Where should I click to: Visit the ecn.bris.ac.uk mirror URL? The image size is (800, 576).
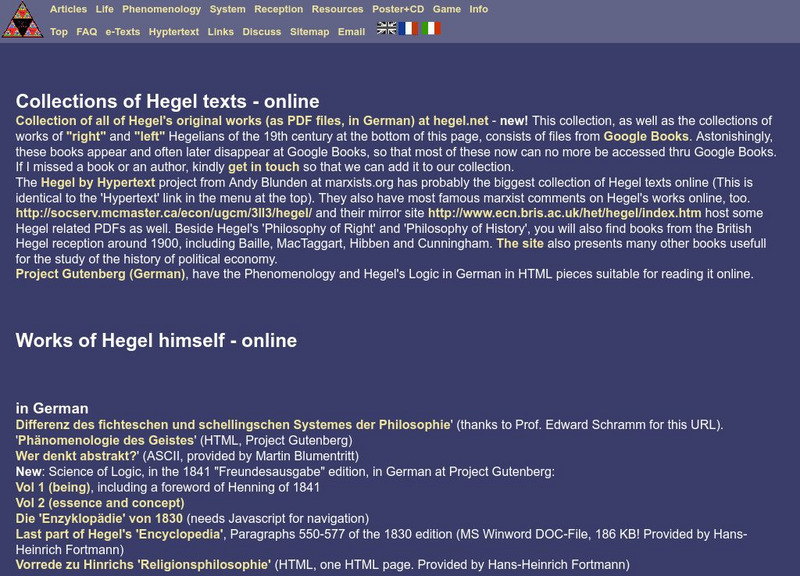click(564, 213)
